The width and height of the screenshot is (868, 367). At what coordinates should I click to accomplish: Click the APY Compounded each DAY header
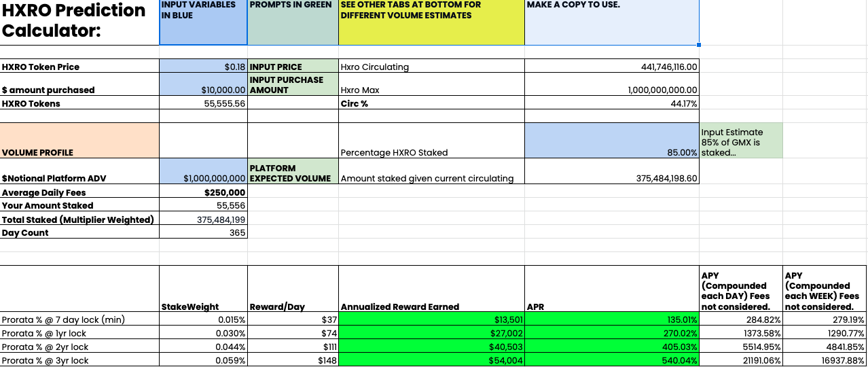pyautogui.click(x=741, y=289)
